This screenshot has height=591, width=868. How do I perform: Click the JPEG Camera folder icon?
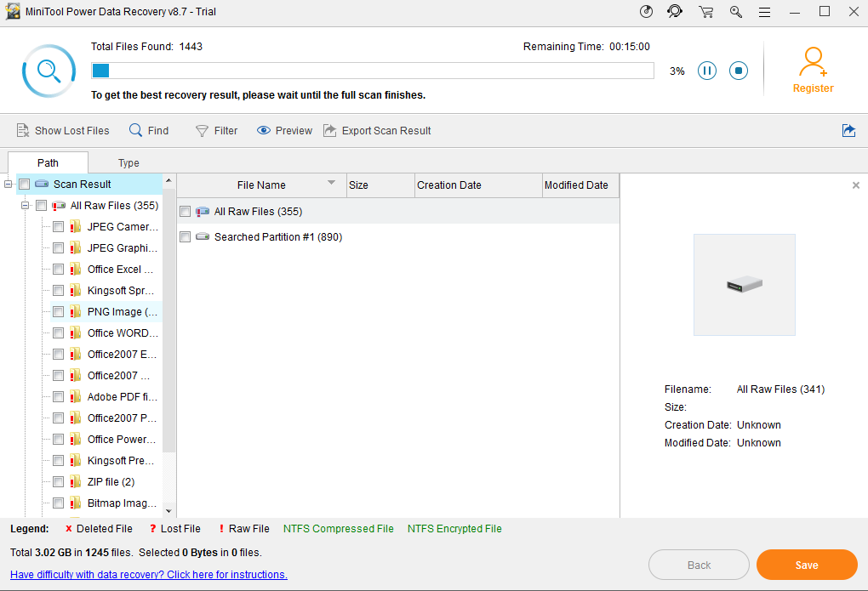75,227
